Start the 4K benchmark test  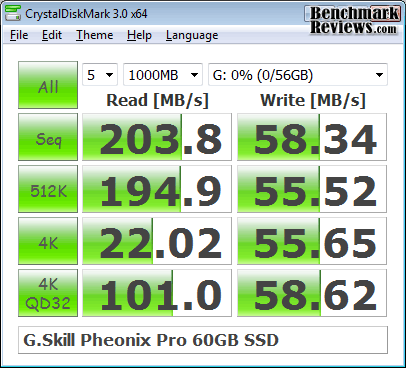(48, 241)
